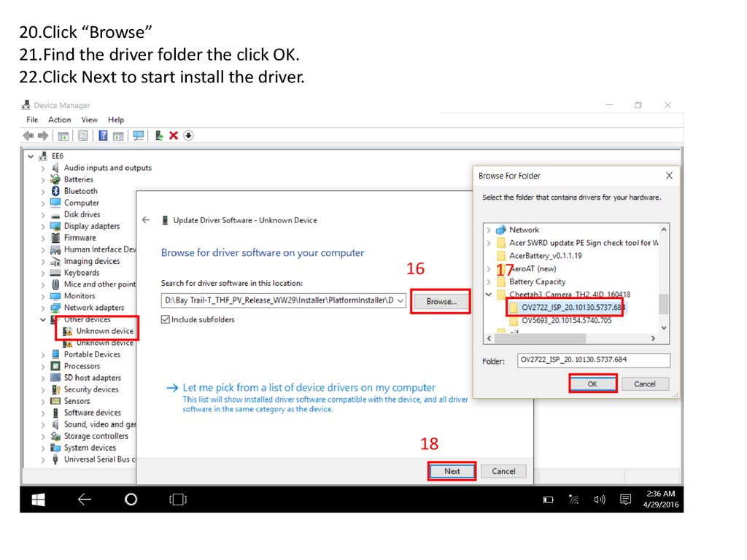The height and width of the screenshot is (560, 747).
Task: Collapse the EE6 root node
Action: [x=31, y=156]
